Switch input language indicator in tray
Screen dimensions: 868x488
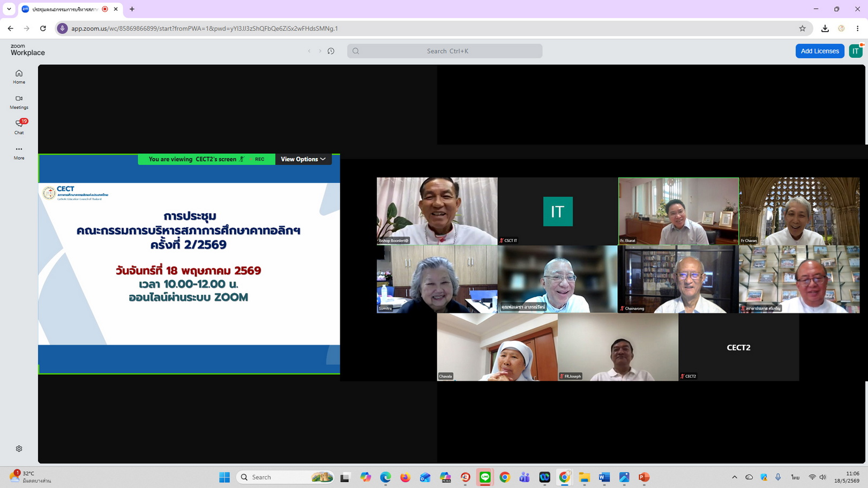[x=795, y=477]
